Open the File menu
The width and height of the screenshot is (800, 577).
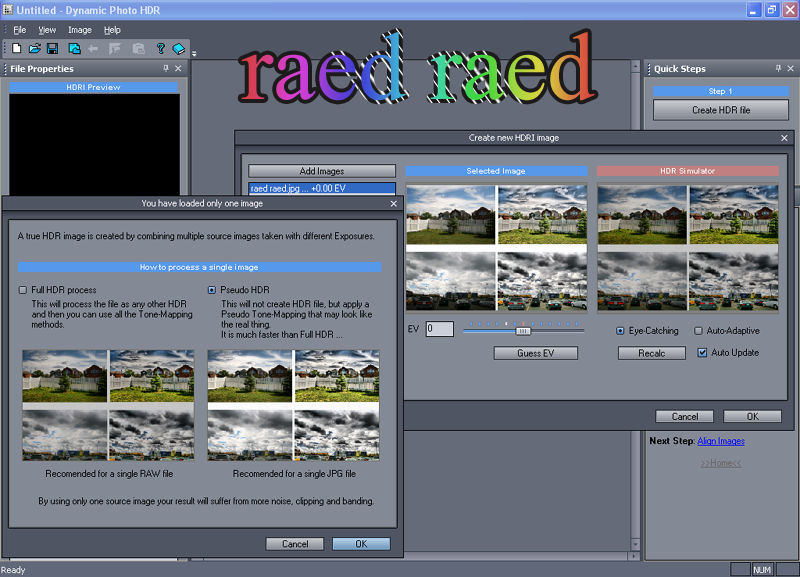click(x=20, y=30)
